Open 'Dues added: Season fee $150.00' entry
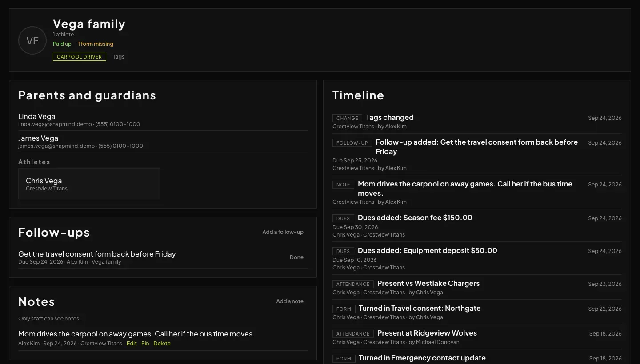 [415, 218]
